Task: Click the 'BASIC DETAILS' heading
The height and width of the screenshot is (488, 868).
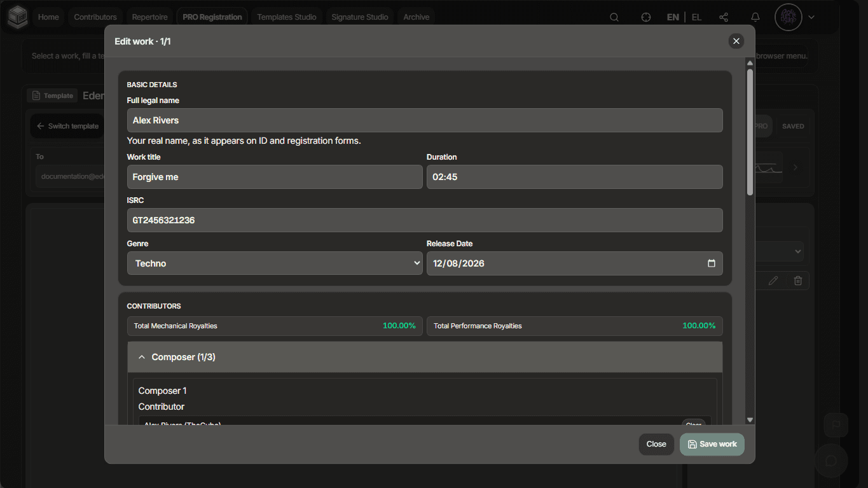Action: pos(152,85)
